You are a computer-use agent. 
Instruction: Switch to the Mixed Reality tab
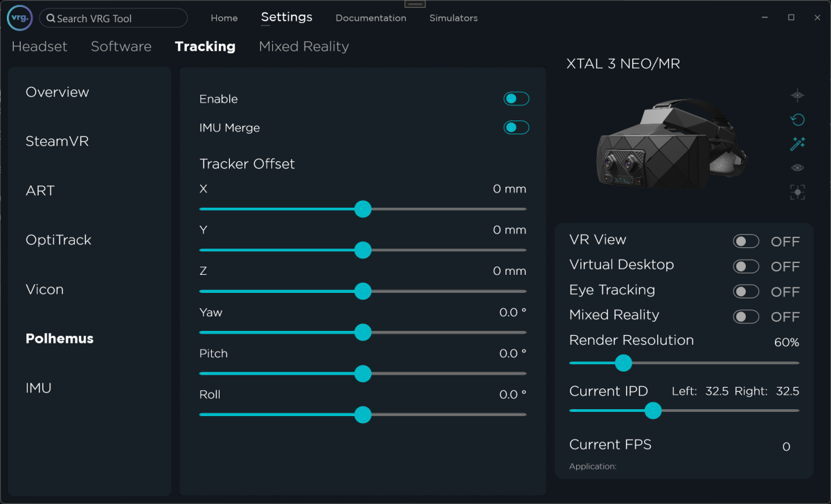[x=304, y=46]
